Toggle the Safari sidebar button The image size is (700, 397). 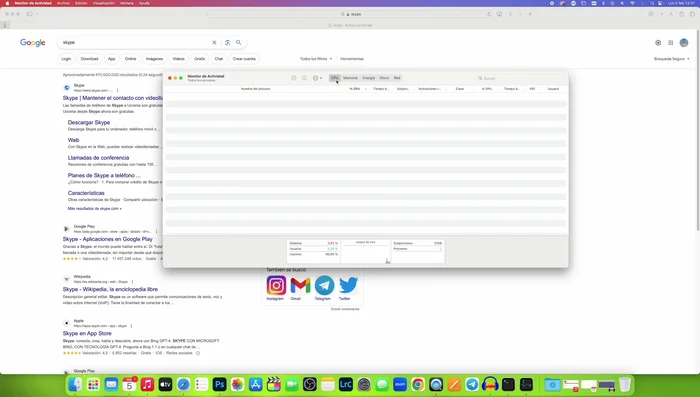[29, 14]
